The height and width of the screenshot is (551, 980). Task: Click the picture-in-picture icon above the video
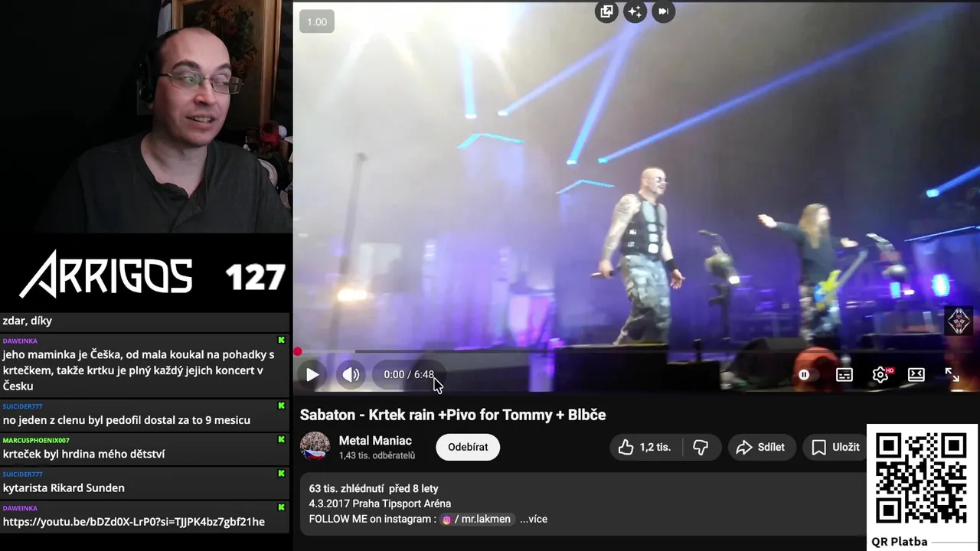606,11
